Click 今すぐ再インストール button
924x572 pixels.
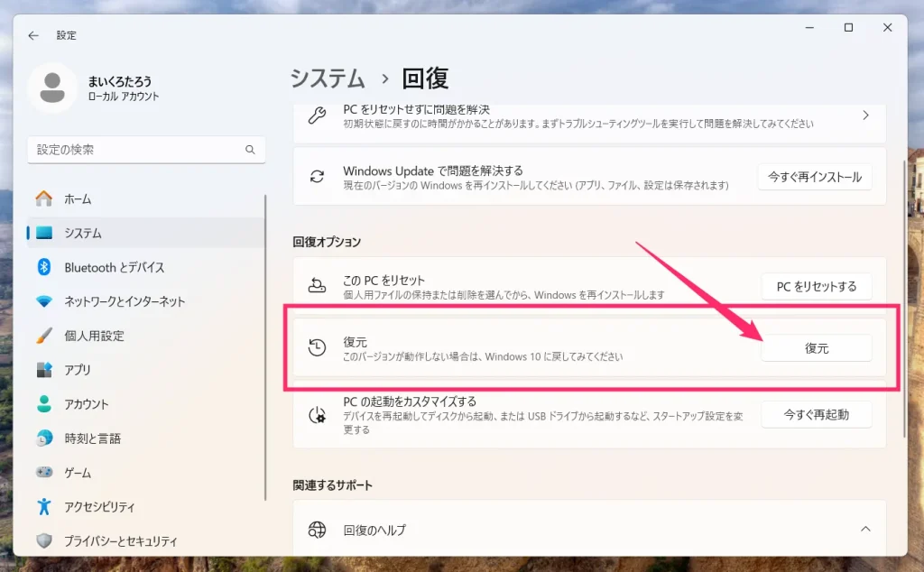[815, 177]
